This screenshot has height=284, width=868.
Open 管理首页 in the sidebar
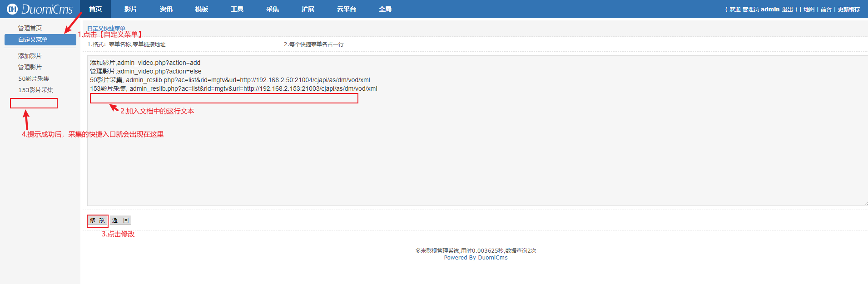tap(30, 28)
